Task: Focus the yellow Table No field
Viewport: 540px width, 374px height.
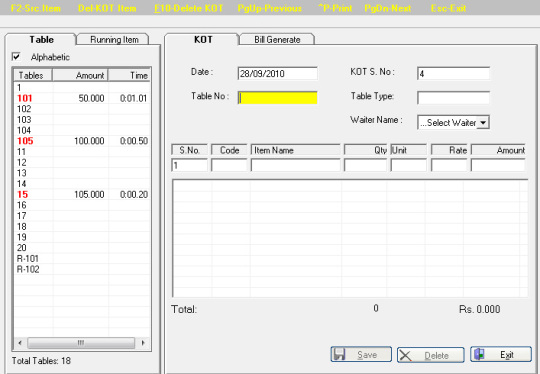Action: 278,97
